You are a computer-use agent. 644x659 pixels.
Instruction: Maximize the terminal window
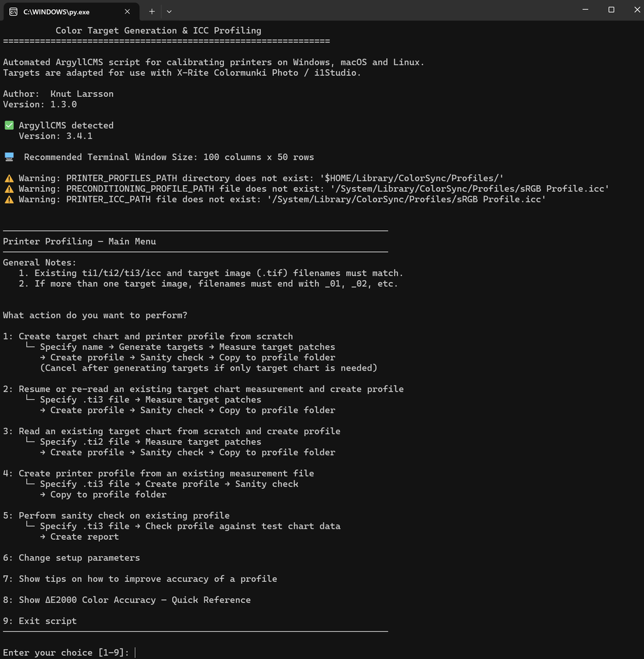point(611,10)
